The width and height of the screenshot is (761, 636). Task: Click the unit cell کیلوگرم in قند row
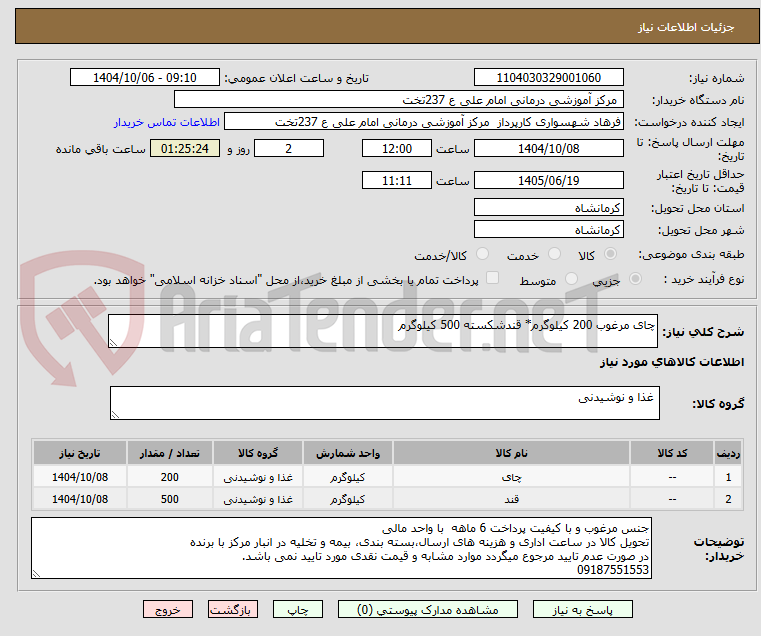pyautogui.click(x=348, y=499)
